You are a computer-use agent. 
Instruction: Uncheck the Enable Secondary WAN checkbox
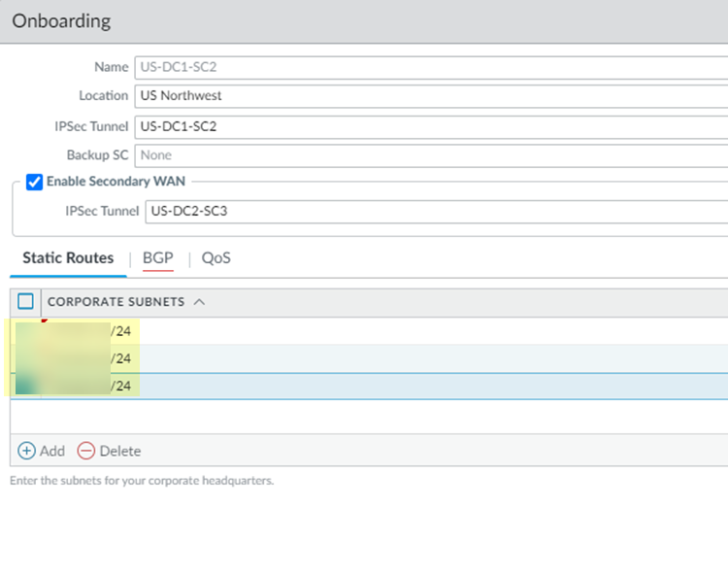point(35,182)
